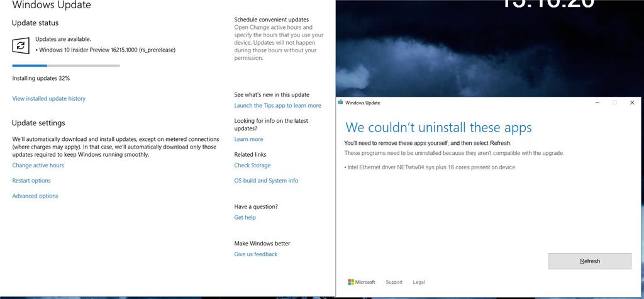
Task: Open Legal link in dialog footer
Action: tap(419, 282)
